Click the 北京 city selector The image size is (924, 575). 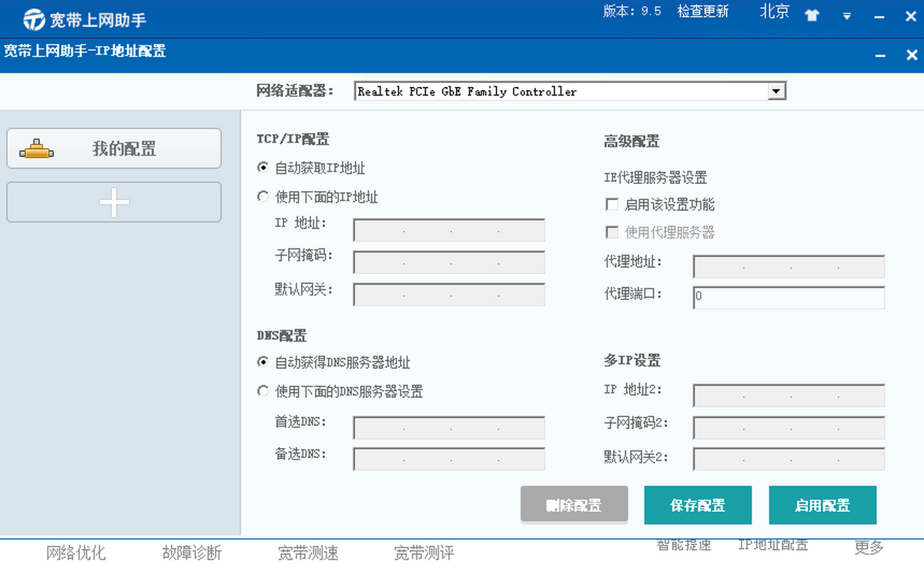pyautogui.click(x=775, y=12)
